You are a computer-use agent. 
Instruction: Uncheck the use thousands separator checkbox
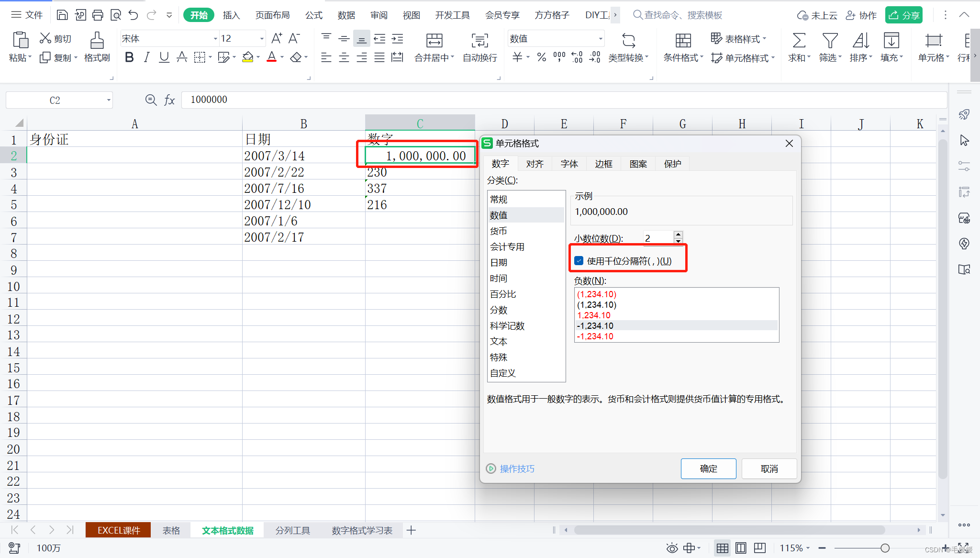(579, 261)
